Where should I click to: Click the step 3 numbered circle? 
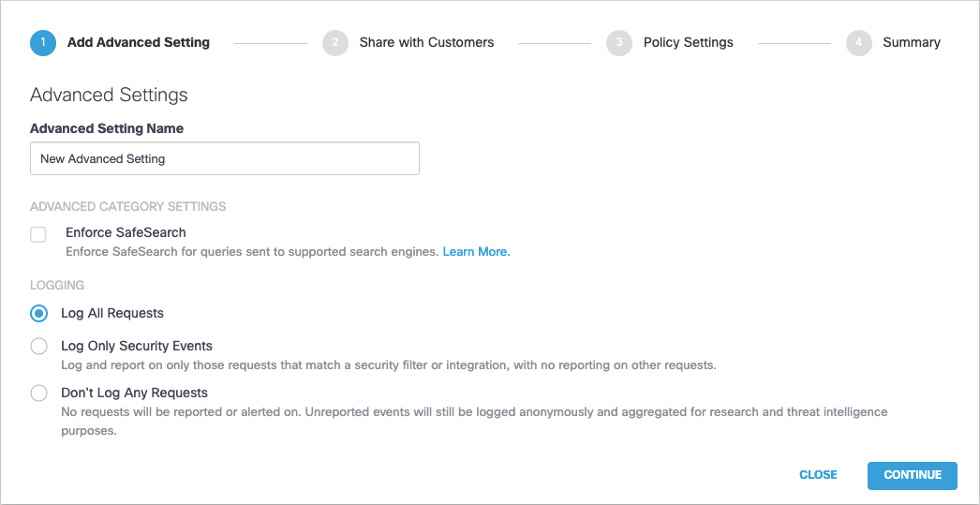point(618,43)
